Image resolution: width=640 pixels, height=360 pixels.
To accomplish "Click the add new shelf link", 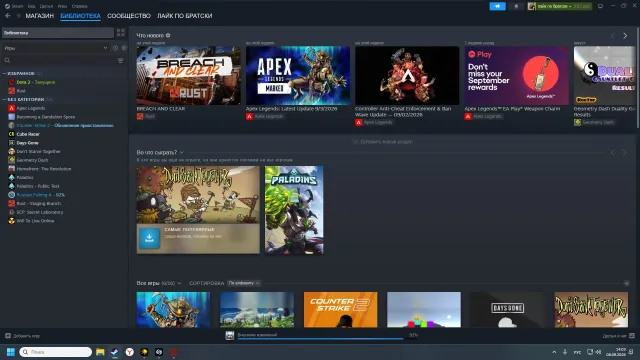I will [x=382, y=142].
